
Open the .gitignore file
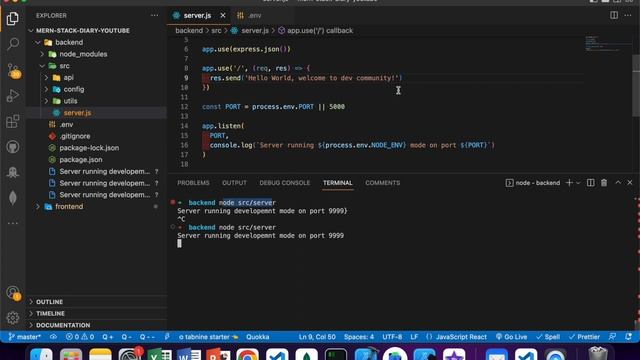pos(75,136)
